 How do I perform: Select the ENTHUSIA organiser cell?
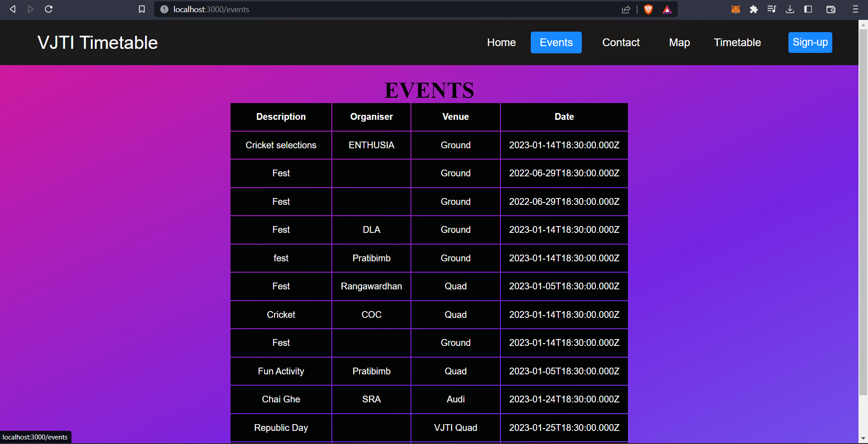pos(372,145)
